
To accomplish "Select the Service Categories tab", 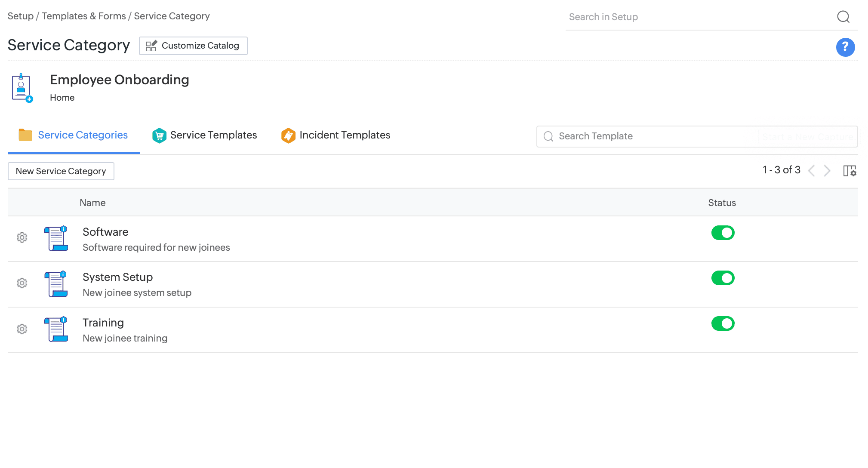I will (74, 135).
